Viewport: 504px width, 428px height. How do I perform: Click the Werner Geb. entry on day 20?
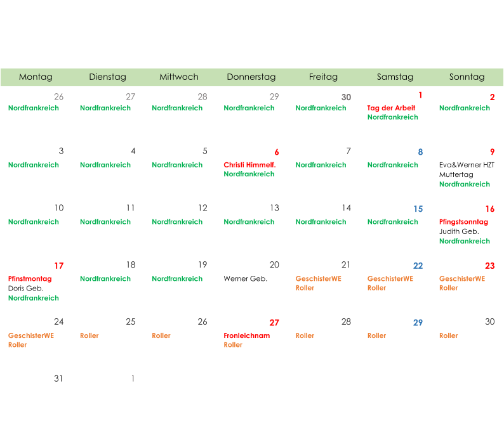[x=245, y=279]
